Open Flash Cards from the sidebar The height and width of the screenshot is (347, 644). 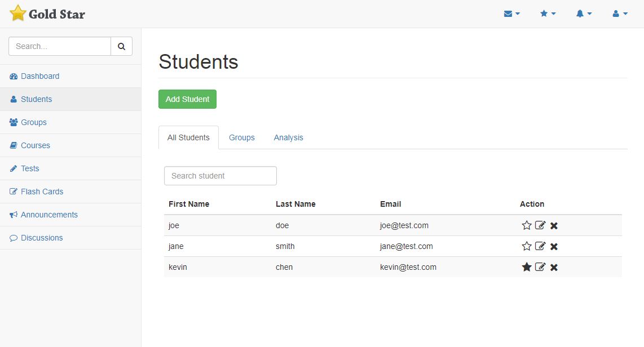click(x=41, y=192)
